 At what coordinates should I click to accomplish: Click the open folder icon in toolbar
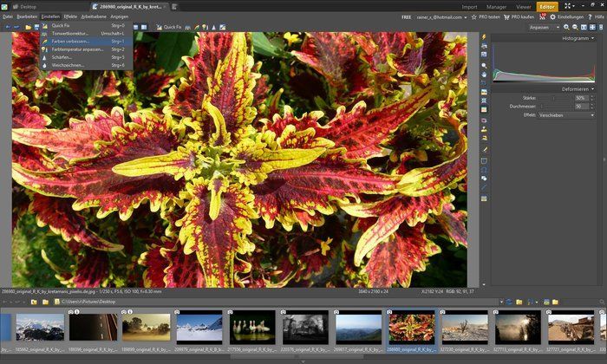click(29, 27)
